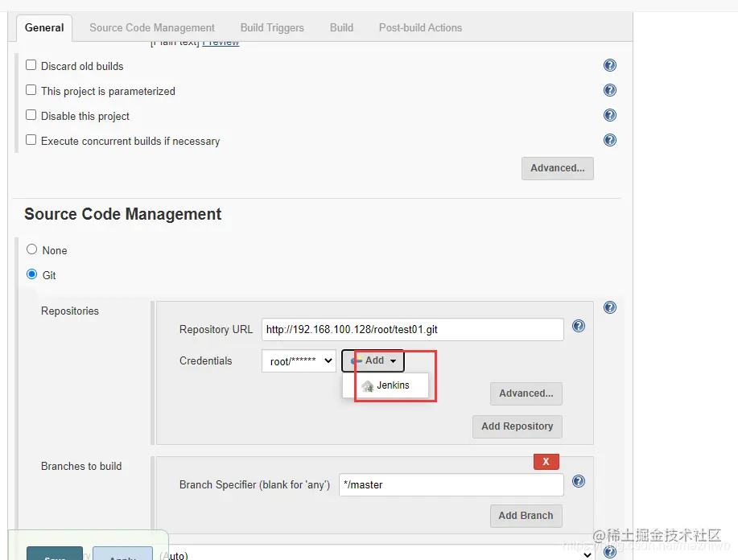Open the Preview link
The image size is (738, 560).
(x=221, y=43)
